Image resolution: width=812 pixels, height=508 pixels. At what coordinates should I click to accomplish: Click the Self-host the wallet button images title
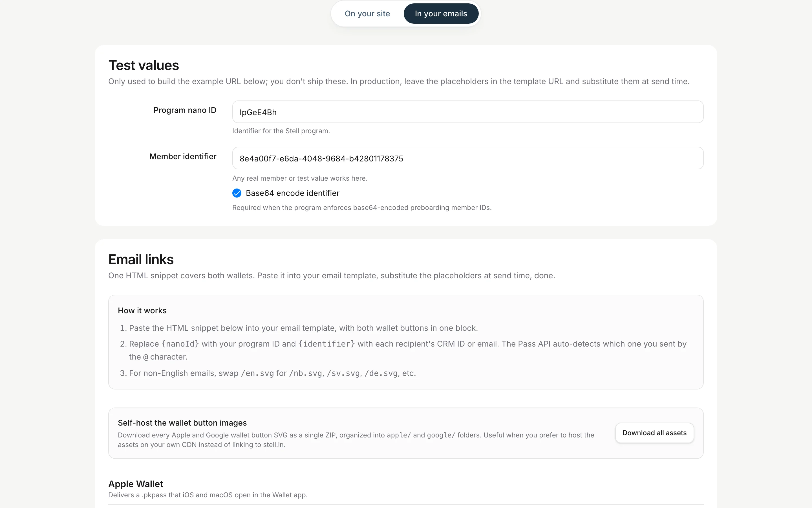click(x=182, y=423)
